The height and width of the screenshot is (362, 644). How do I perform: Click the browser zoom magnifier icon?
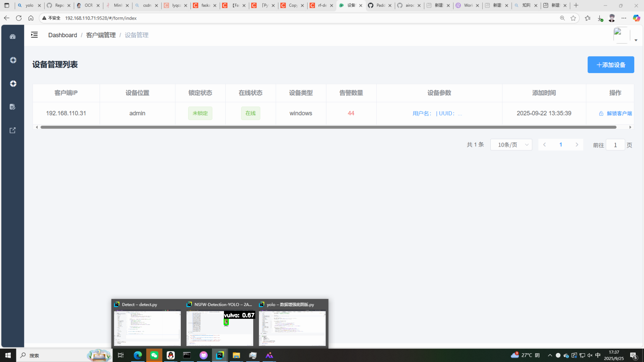562,18
